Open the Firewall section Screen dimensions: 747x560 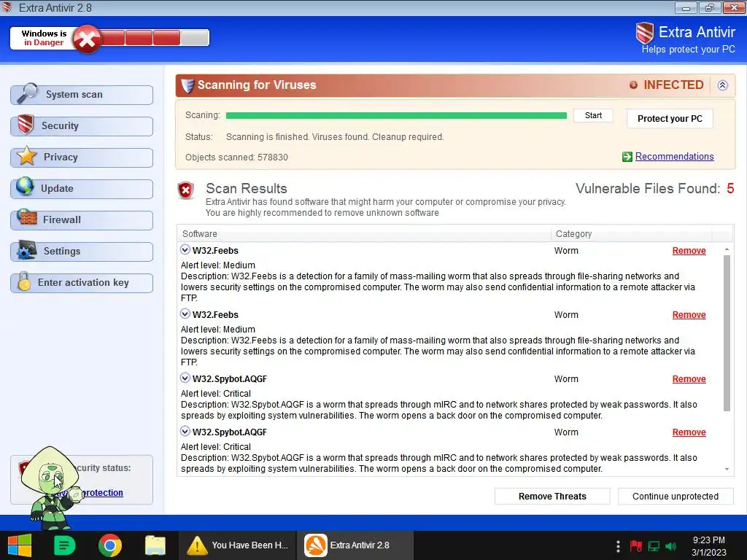tap(82, 220)
